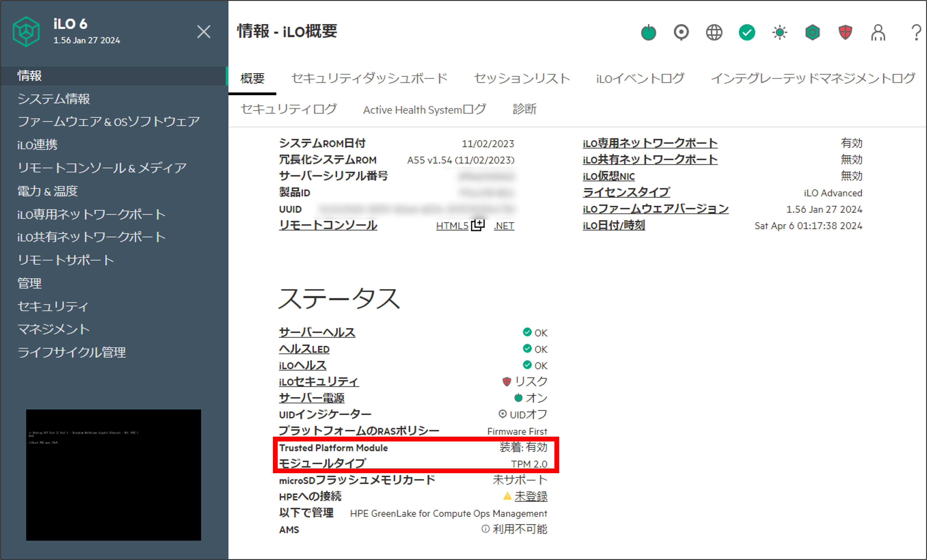Click the iLO Advanced license value
Screen dimensions: 927x560
[833, 193]
